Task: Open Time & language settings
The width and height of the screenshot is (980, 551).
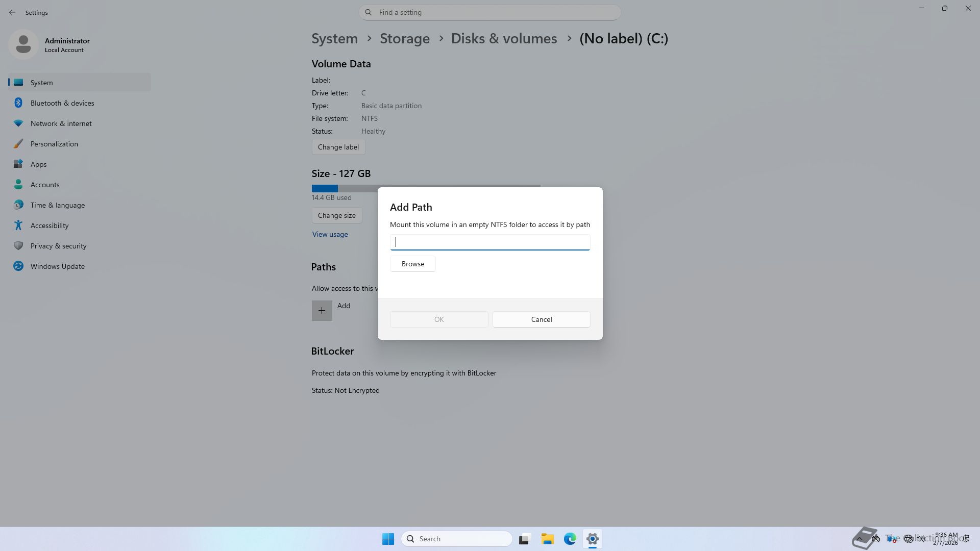Action: pos(57,205)
